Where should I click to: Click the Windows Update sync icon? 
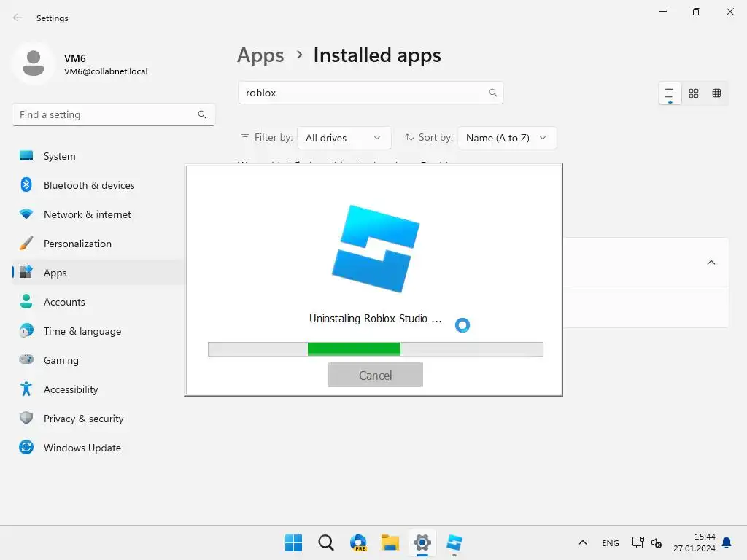pos(26,447)
